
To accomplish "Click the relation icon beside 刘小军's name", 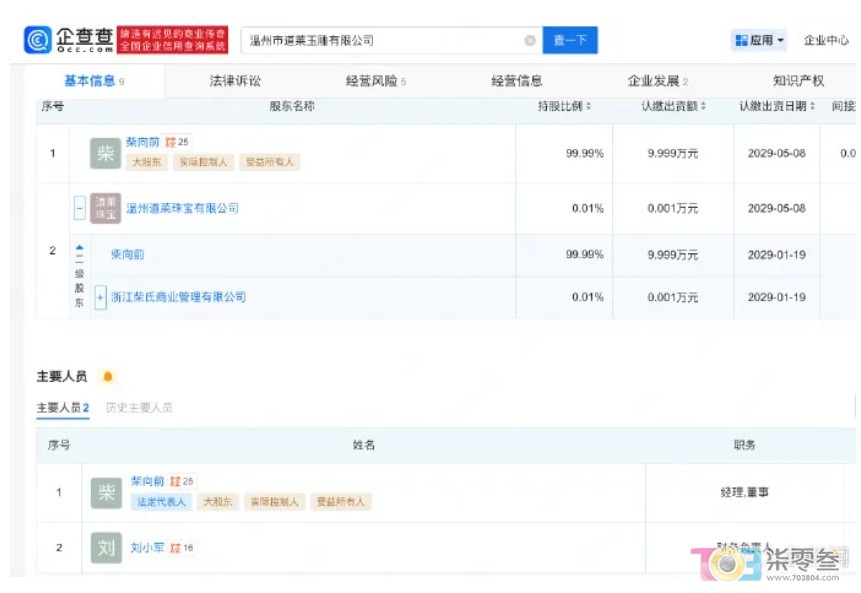I will pyautogui.click(x=175, y=548).
